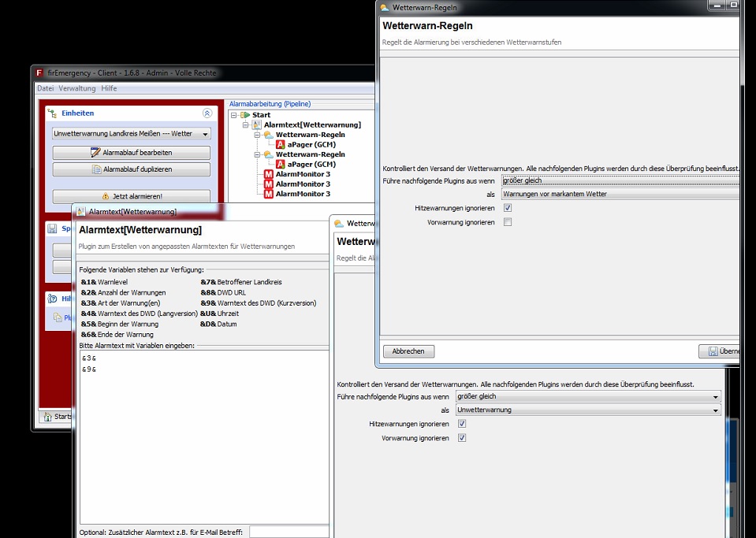This screenshot has height=538, width=756.
Task: Click the second Wetterwarn-Regeln cloud icon
Action: pos(269,155)
